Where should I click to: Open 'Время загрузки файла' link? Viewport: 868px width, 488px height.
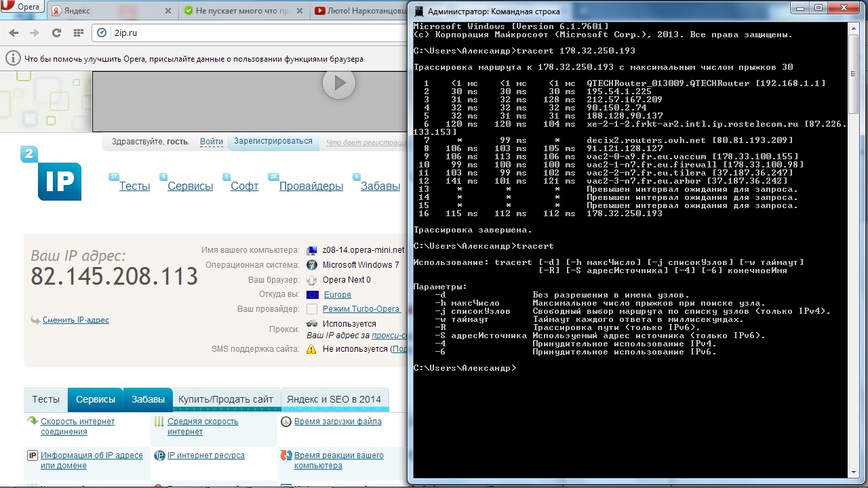point(338,422)
